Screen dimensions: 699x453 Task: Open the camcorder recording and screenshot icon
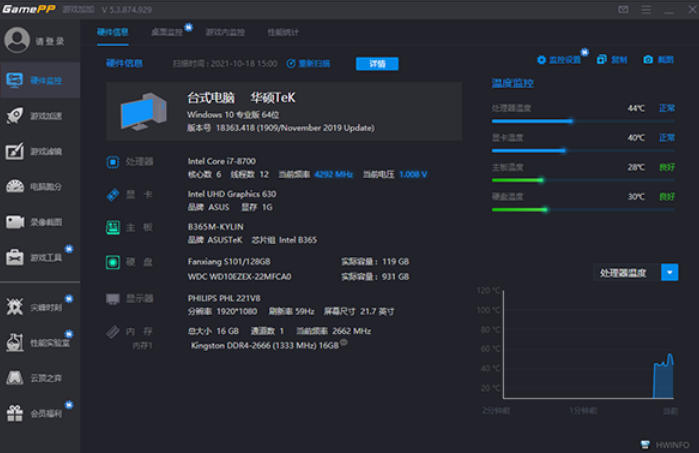(x=15, y=222)
